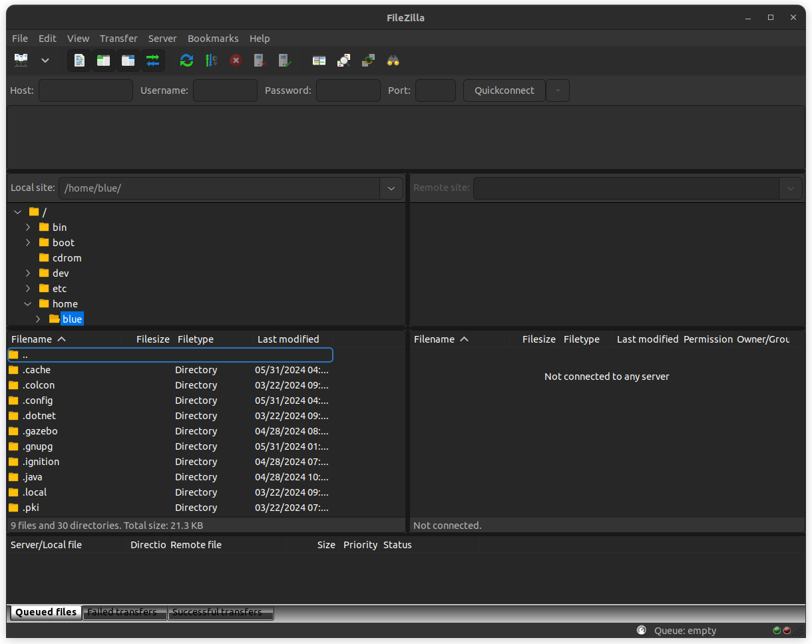Expand the boot folder in tree
Screen dimensions: 812x644
pyautogui.click(x=28, y=243)
